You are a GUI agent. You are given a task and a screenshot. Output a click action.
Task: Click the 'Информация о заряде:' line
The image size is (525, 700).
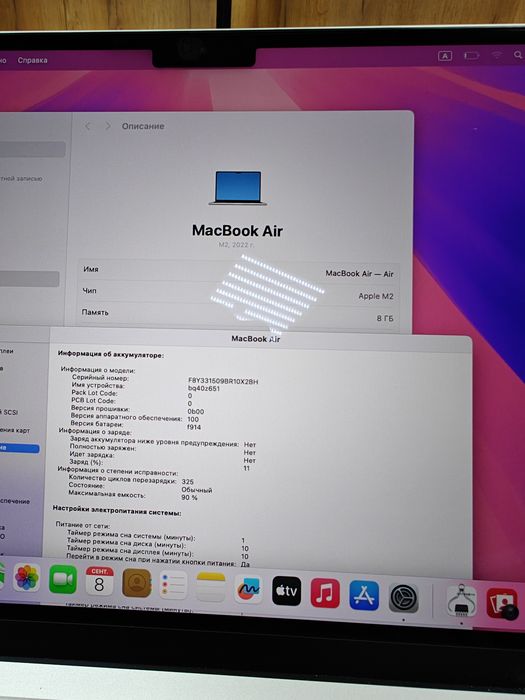[95, 432]
